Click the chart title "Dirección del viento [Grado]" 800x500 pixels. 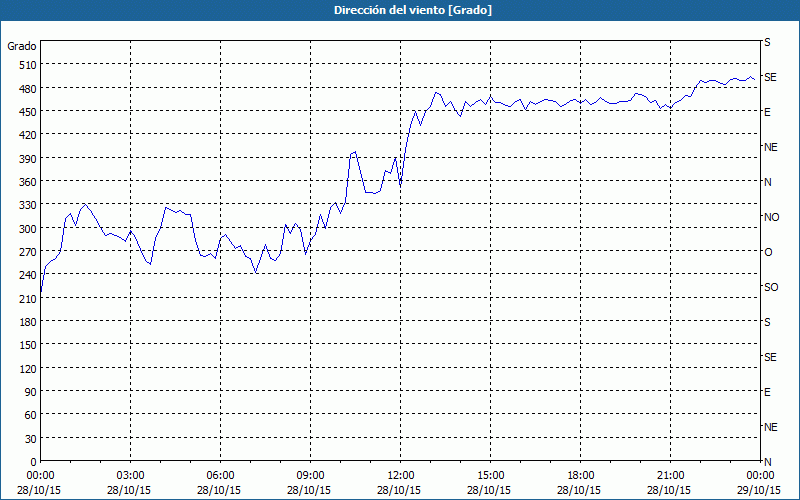pyautogui.click(x=413, y=10)
